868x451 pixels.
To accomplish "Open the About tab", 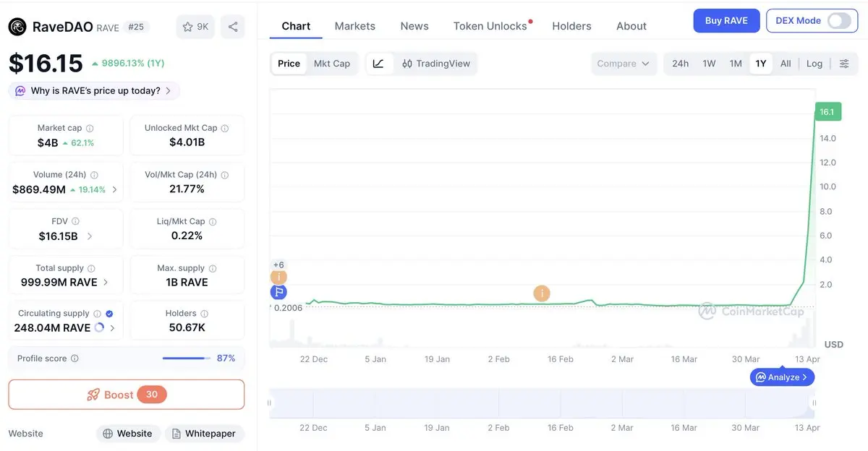I will (631, 26).
